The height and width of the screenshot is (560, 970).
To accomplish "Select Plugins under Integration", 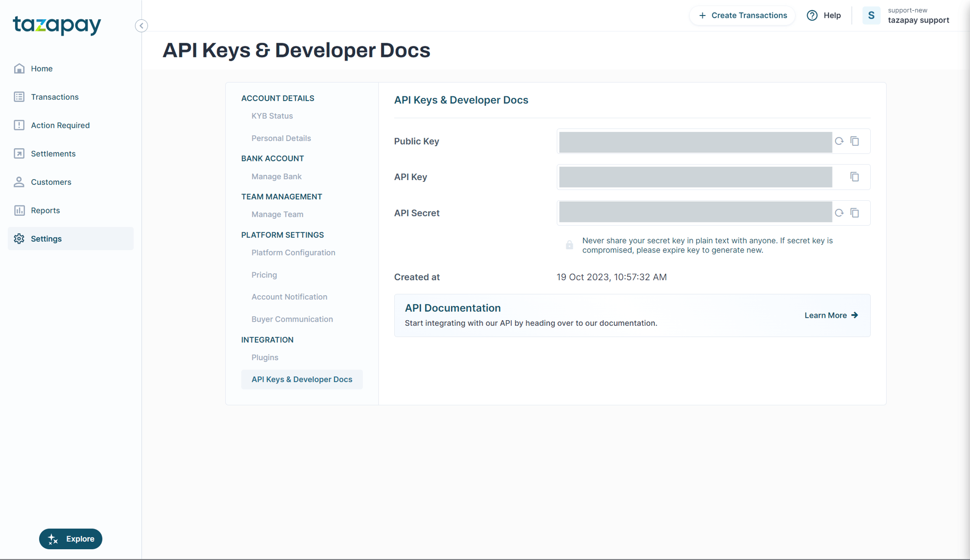I will pyautogui.click(x=264, y=357).
